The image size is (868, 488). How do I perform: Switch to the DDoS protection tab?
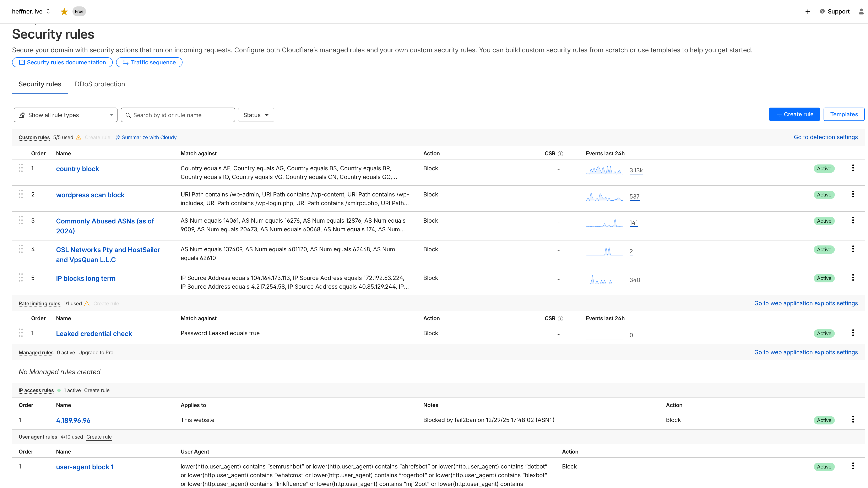[x=100, y=84]
